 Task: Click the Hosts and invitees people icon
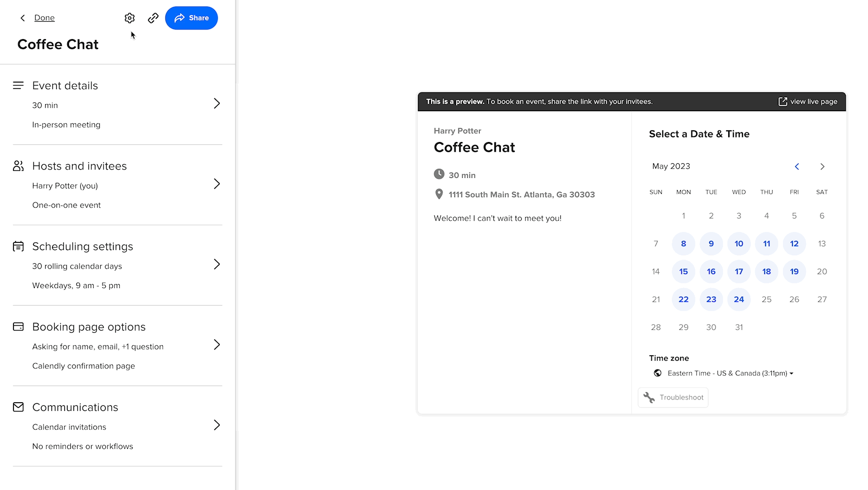tap(18, 166)
